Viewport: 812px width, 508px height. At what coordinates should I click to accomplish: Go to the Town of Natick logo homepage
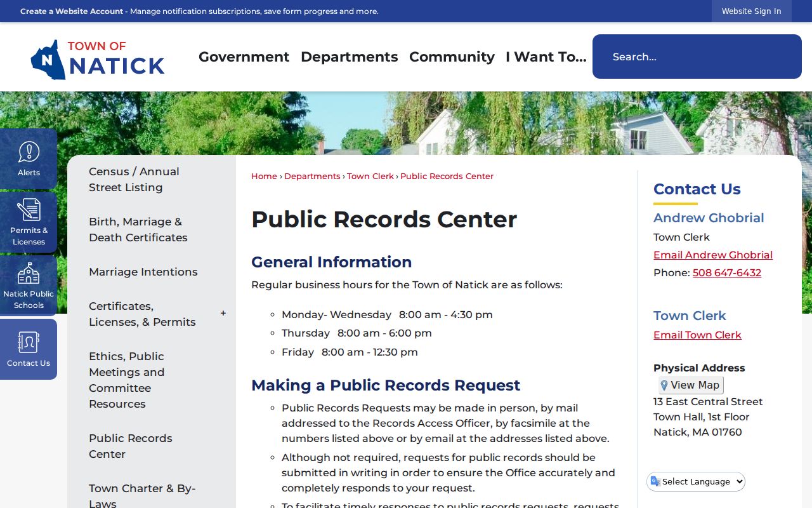98,59
